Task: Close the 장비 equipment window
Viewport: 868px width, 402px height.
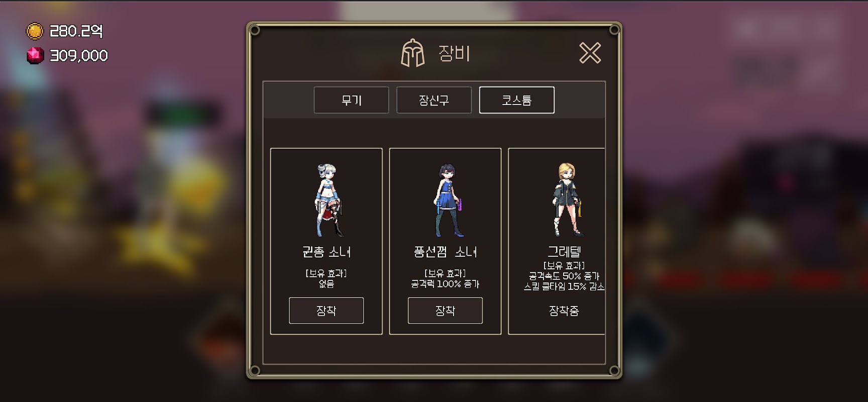Action: point(590,53)
